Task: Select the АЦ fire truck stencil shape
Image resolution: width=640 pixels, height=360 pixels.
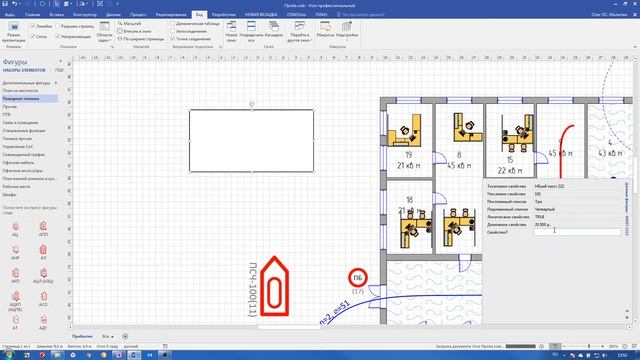Action: (15, 229)
